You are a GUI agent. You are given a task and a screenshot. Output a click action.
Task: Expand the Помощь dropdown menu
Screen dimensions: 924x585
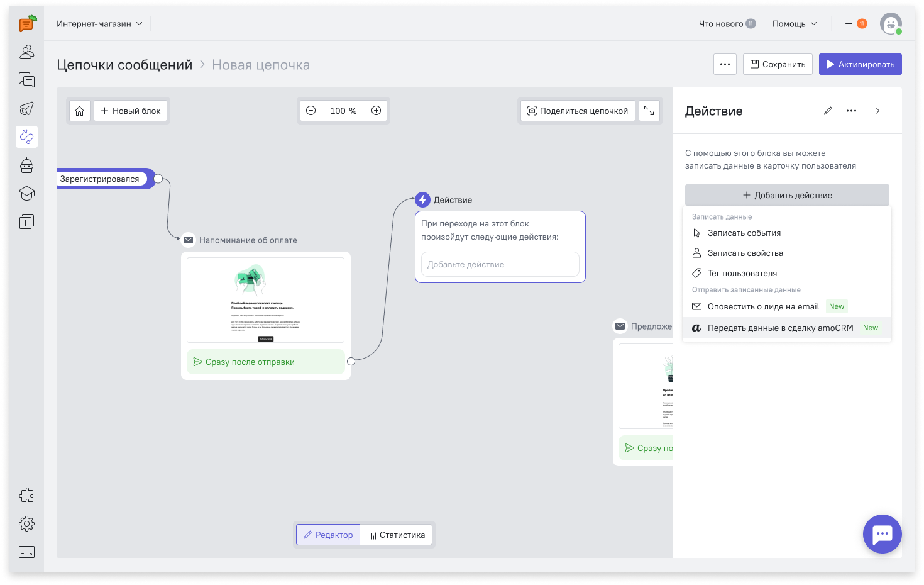click(x=795, y=24)
